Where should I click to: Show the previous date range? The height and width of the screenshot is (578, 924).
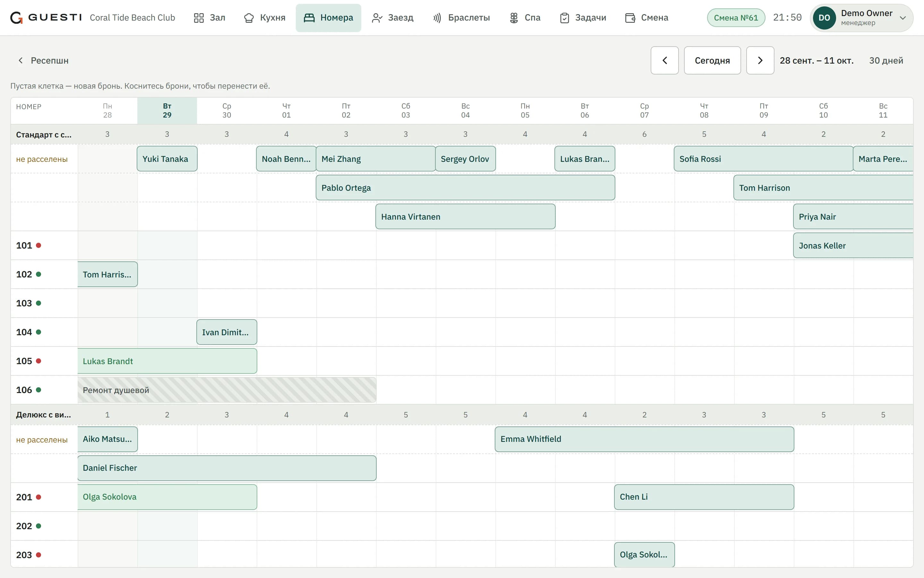tap(664, 60)
